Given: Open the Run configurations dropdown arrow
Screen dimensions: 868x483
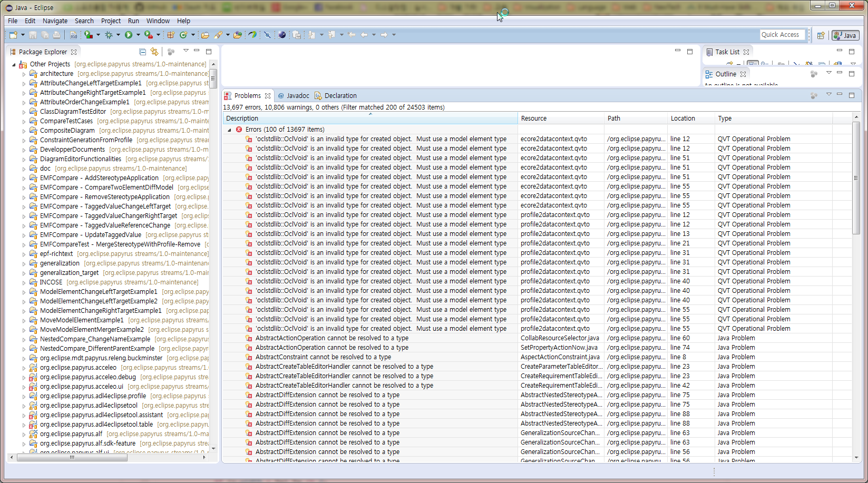Looking at the screenshot, I should point(138,35).
